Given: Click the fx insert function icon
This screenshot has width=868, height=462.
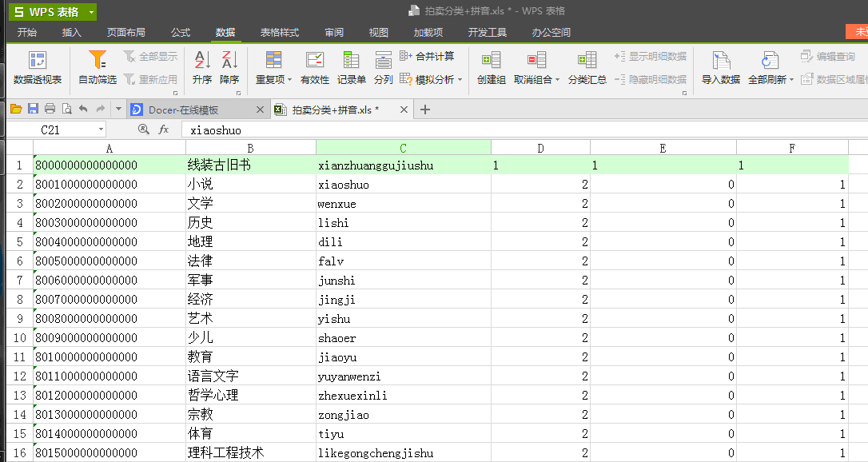Looking at the screenshot, I should click(x=163, y=129).
